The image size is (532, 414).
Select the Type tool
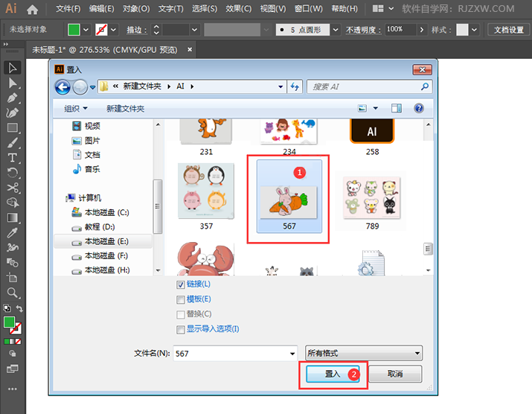13,158
